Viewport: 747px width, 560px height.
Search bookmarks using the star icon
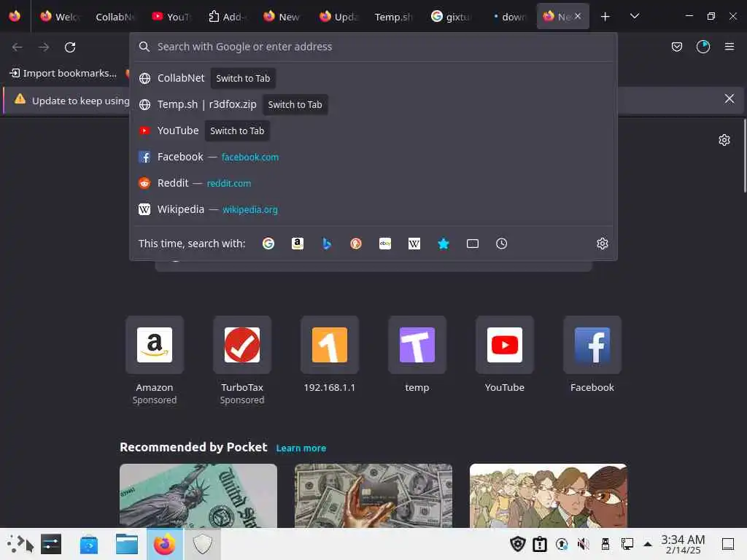pos(444,244)
